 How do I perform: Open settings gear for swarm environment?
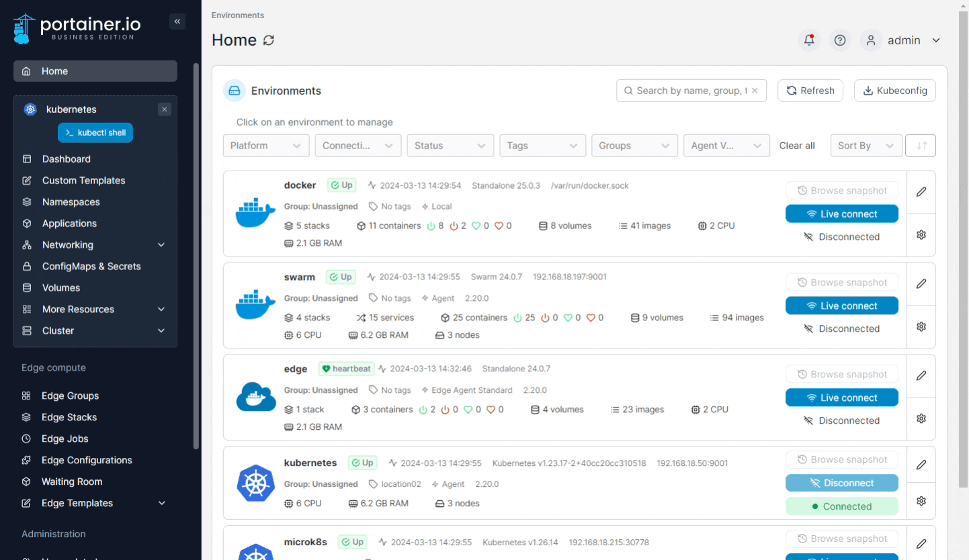[x=921, y=326]
